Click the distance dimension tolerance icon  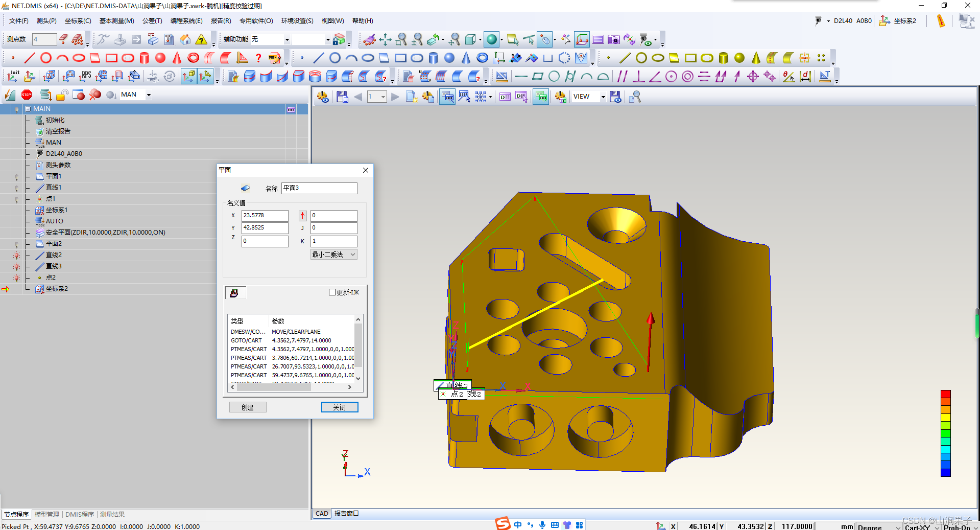[x=805, y=76]
